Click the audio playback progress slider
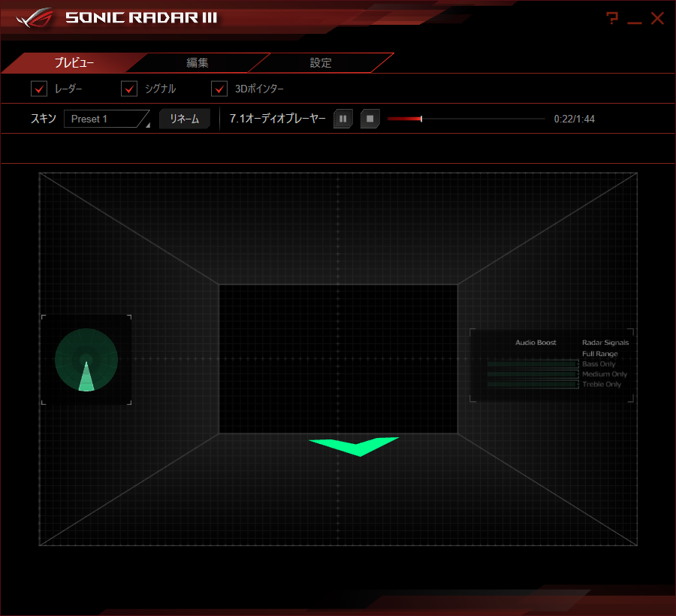This screenshot has height=616, width=676. pos(466,119)
